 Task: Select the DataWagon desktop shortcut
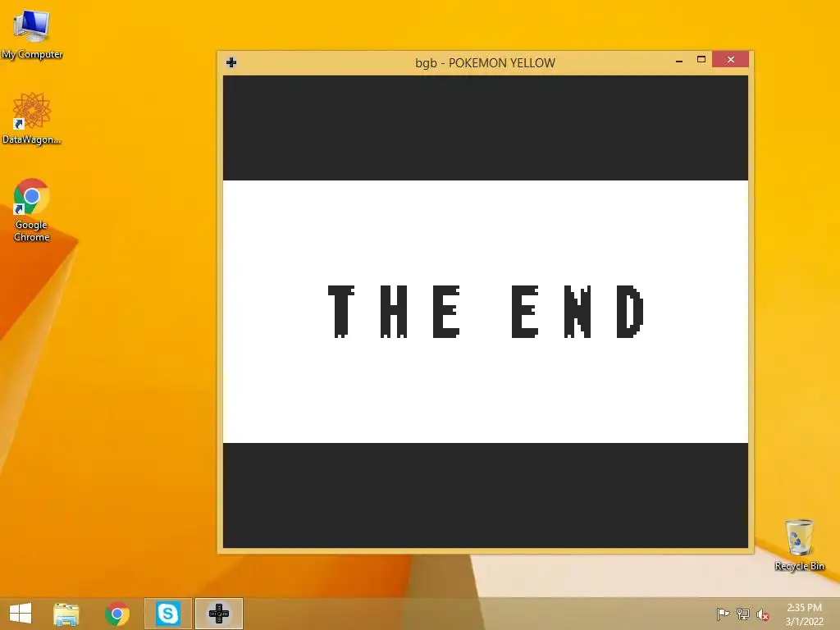tap(32, 118)
